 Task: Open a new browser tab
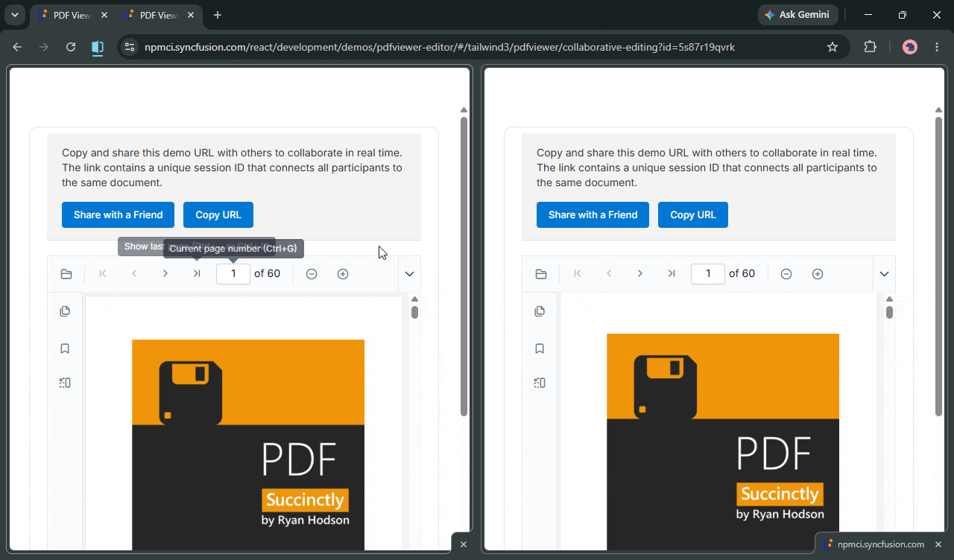pyautogui.click(x=217, y=15)
